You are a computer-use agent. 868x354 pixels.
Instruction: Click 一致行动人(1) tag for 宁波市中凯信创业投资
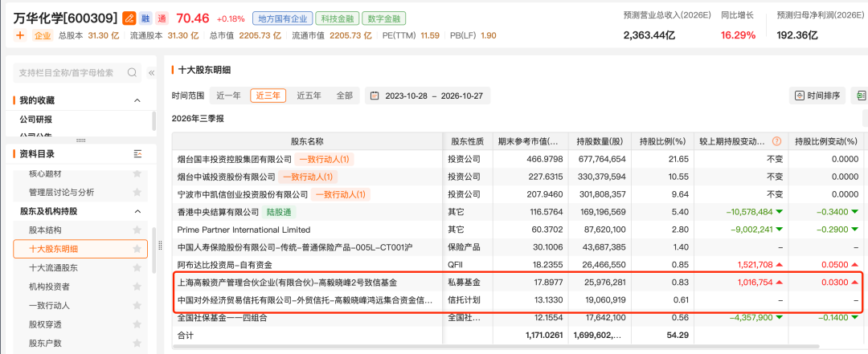[x=341, y=195]
